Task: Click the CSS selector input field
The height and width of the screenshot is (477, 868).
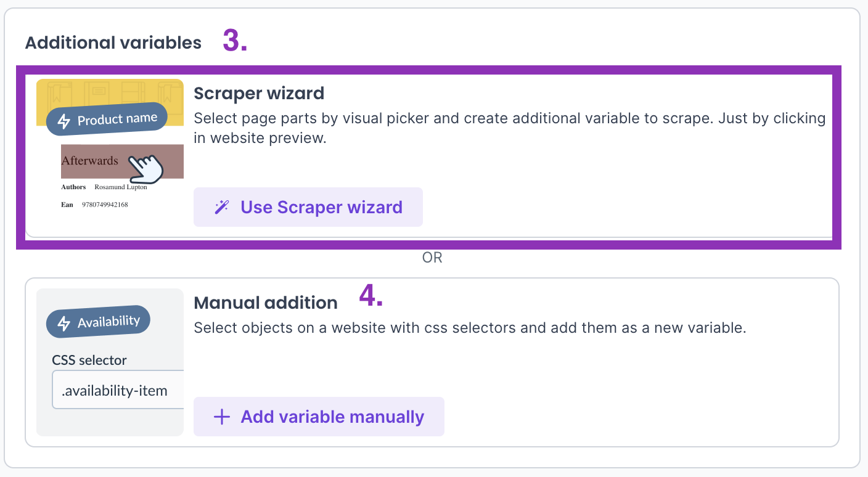Action: click(x=118, y=389)
